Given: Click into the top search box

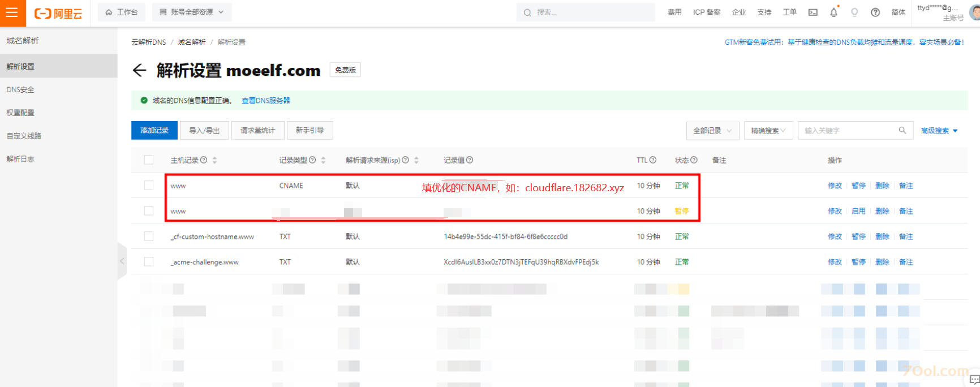Looking at the screenshot, I should [x=586, y=12].
